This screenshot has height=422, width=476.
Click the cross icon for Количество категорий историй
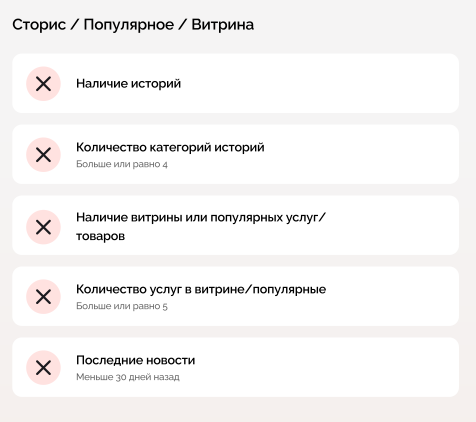tap(43, 155)
